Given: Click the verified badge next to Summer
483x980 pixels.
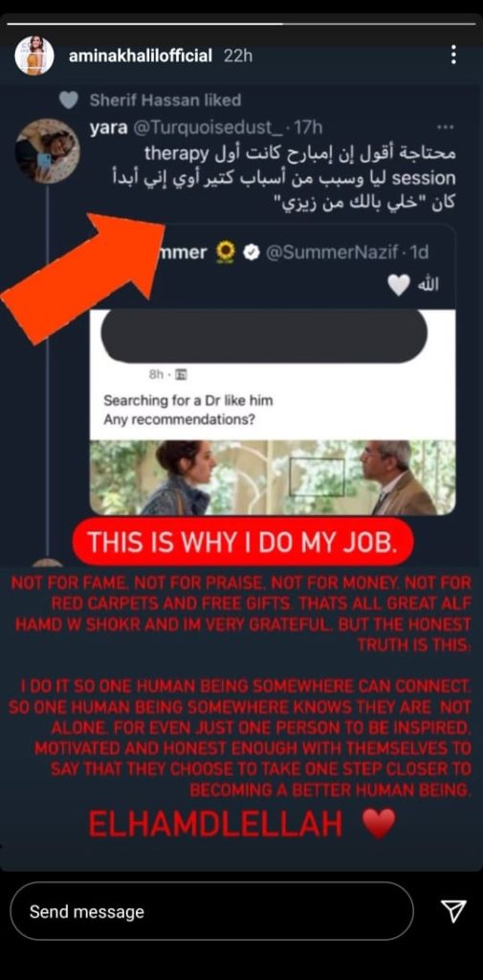Looking at the screenshot, I should (252, 253).
